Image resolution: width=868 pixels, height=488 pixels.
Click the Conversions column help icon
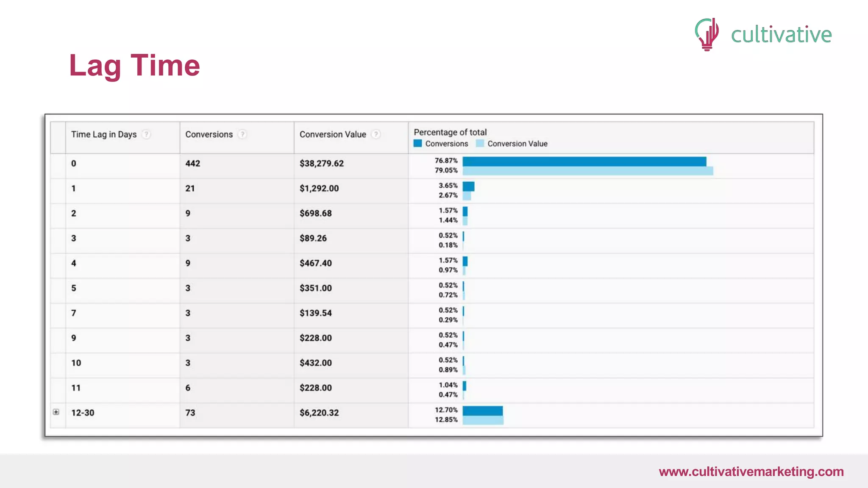[242, 134]
